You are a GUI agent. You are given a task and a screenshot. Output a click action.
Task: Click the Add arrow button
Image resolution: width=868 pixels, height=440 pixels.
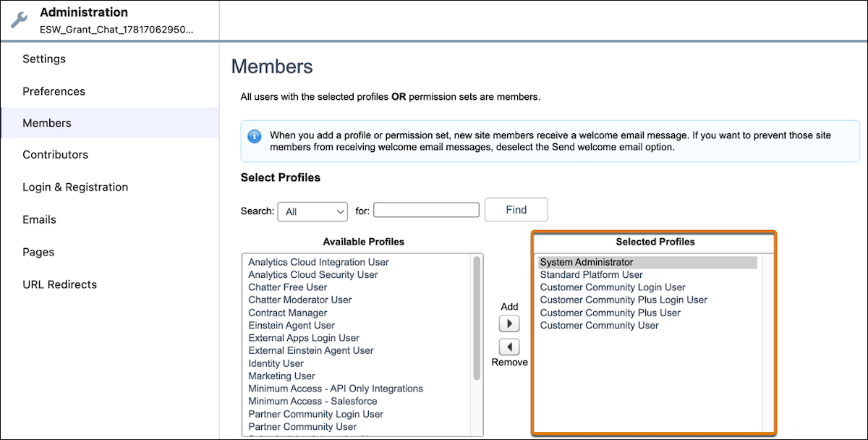click(x=509, y=323)
